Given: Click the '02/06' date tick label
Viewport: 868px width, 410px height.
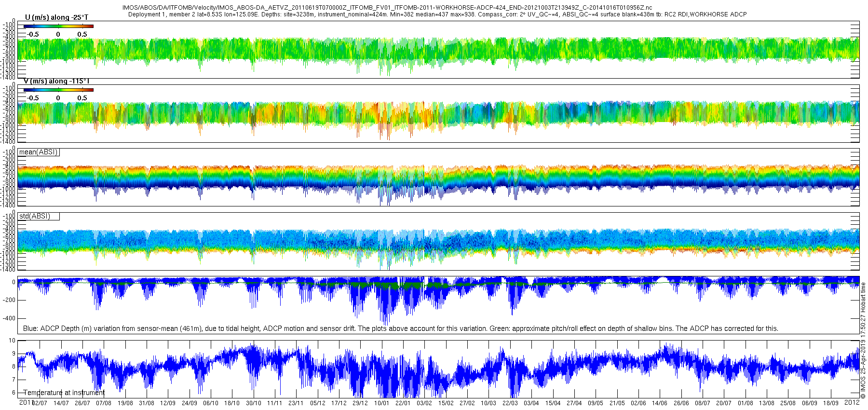Looking at the screenshot, I should pyautogui.click(x=638, y=403).
